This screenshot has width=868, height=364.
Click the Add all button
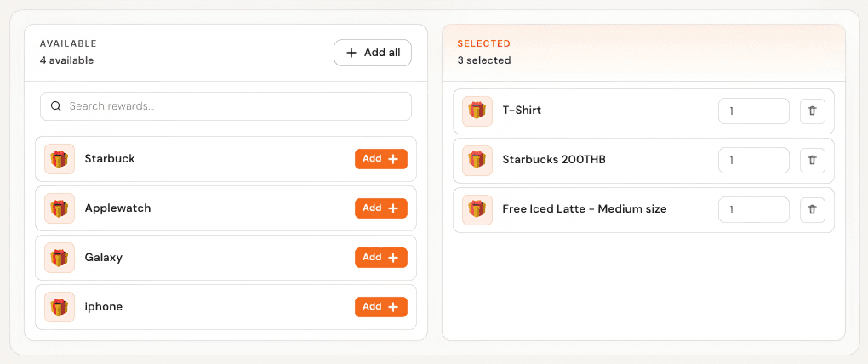pyautogui.click(x=373, y=53)
